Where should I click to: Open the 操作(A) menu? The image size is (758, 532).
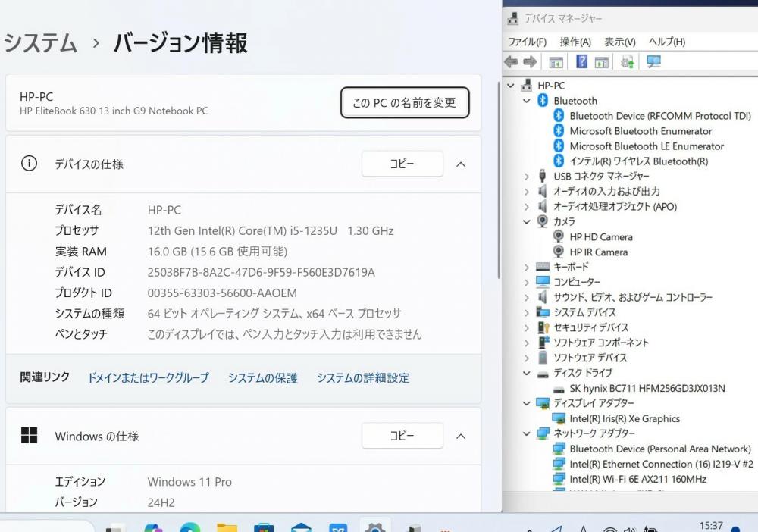[575, 42]
